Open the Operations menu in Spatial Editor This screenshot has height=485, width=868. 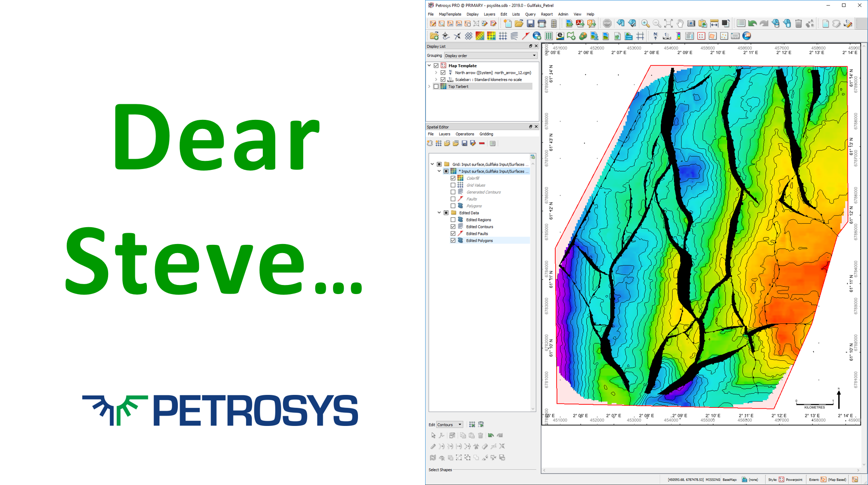pos(464,134)
